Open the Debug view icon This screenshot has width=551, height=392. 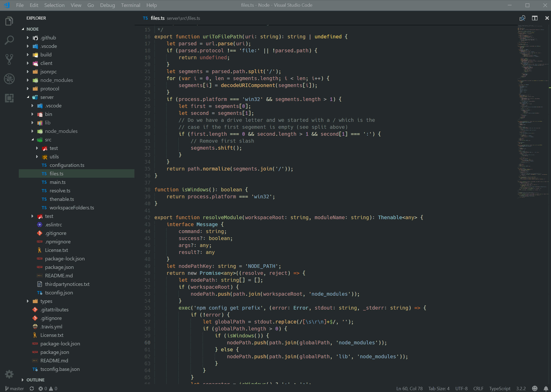coord(9,79)
